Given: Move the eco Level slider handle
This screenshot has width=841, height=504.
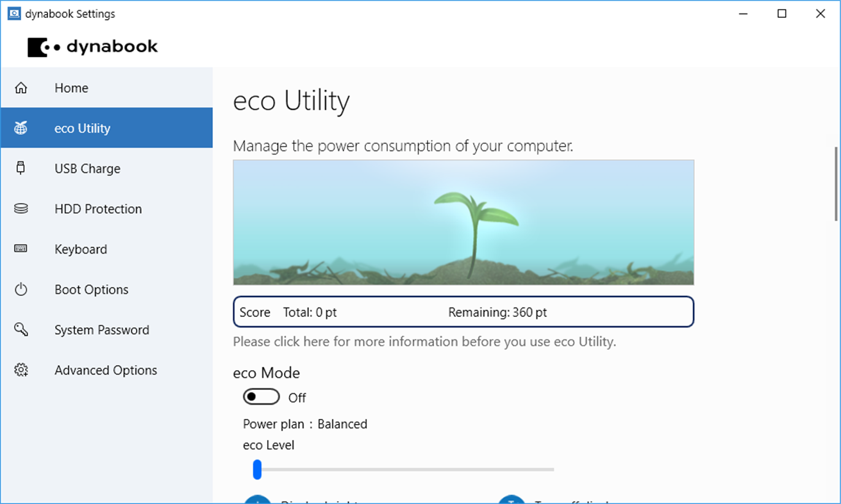Looking at the screenshot, I should click(257, 469).
